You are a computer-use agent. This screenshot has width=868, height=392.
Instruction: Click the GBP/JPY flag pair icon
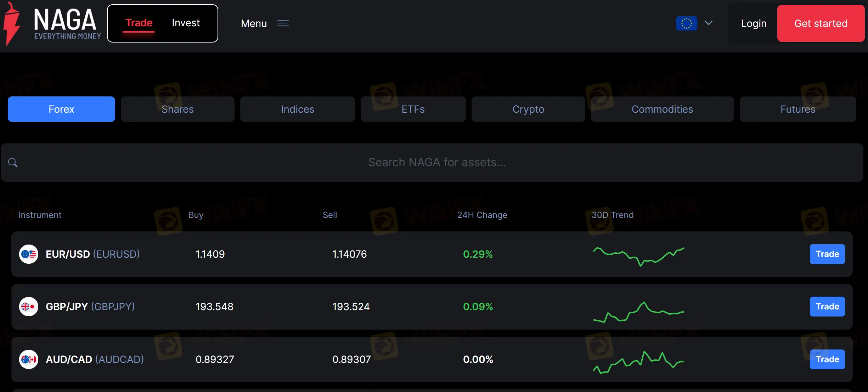pos(29,307)
